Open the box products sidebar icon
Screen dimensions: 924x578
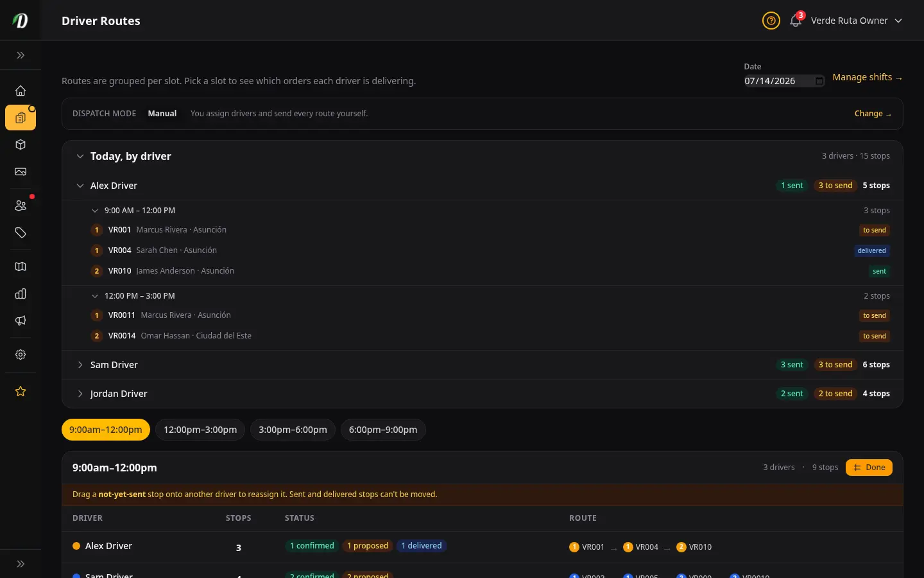pos(21,144)
